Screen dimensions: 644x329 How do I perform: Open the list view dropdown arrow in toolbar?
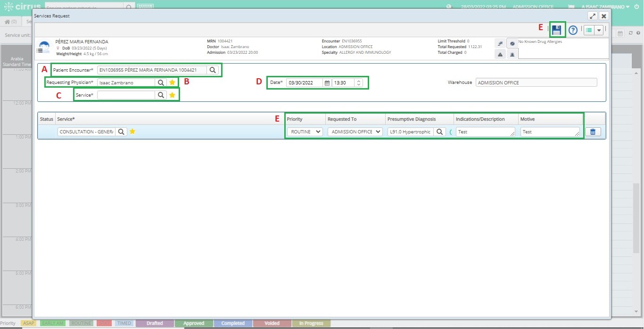click(599, 30)
